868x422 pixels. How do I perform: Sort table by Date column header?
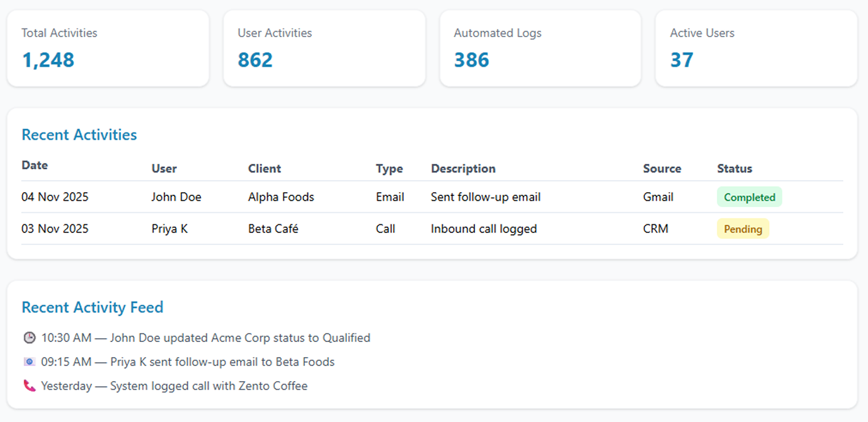pos(35,166)
